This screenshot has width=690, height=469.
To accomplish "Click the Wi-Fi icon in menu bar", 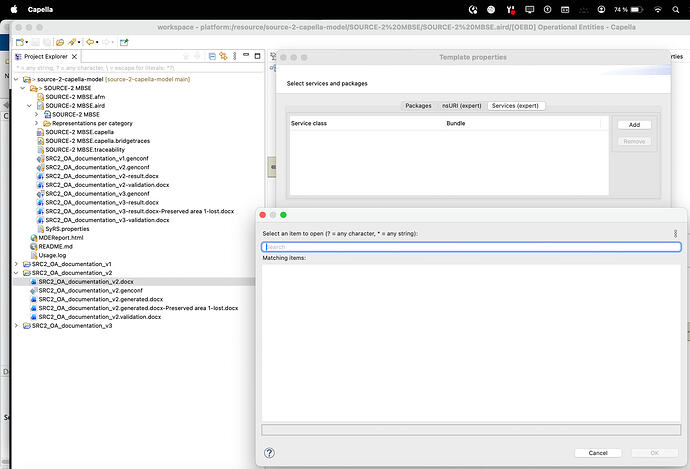I will [657, 9].
